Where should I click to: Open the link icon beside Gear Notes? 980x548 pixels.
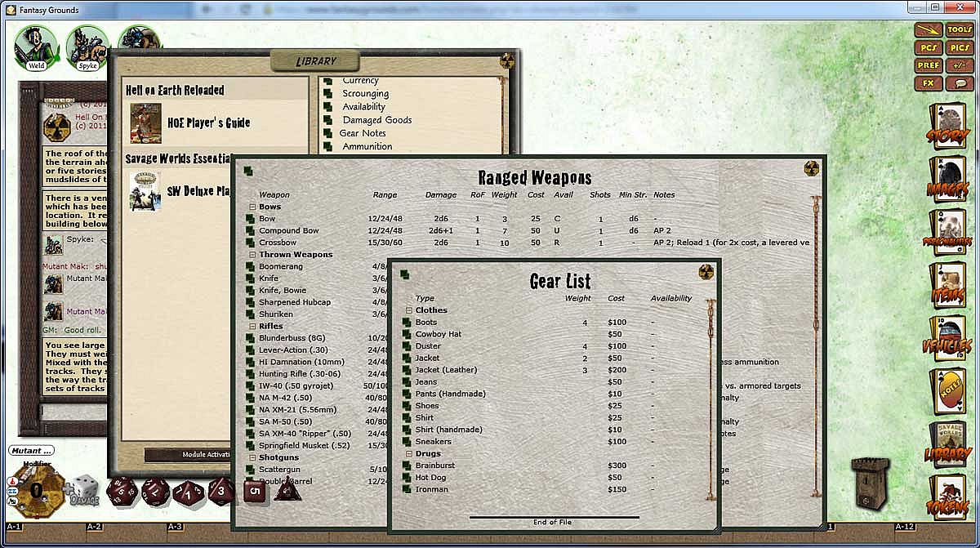click(327, 133)
